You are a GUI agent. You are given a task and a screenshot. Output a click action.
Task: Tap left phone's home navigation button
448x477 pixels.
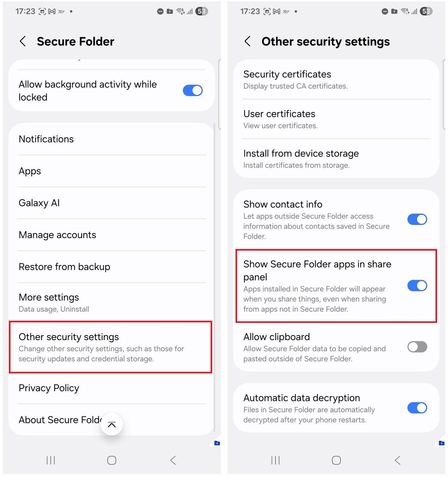click(x=112, y=460)
